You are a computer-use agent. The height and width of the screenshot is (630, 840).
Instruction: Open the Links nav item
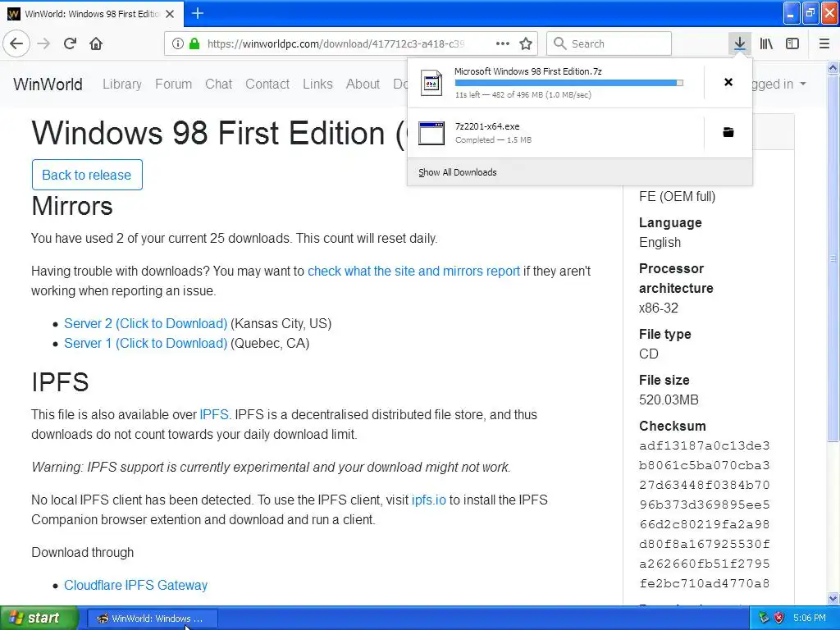pyautogui.click(x=317, y=84)
